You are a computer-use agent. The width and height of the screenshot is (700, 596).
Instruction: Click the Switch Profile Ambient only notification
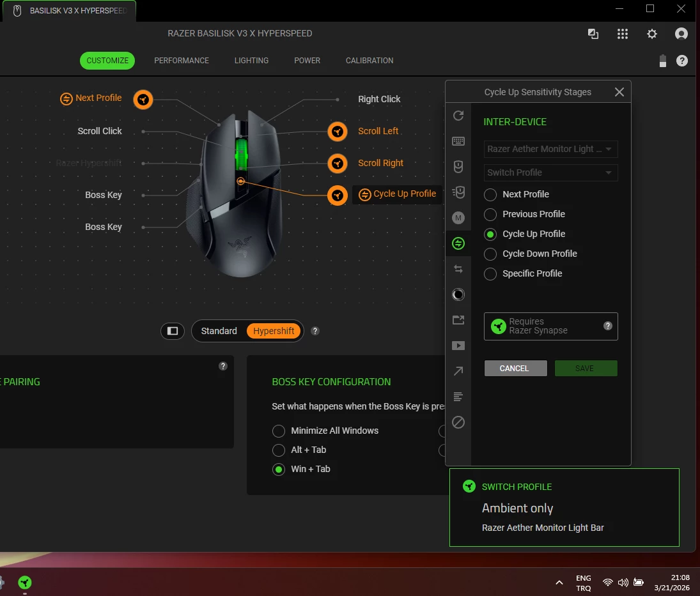[564, 508]
